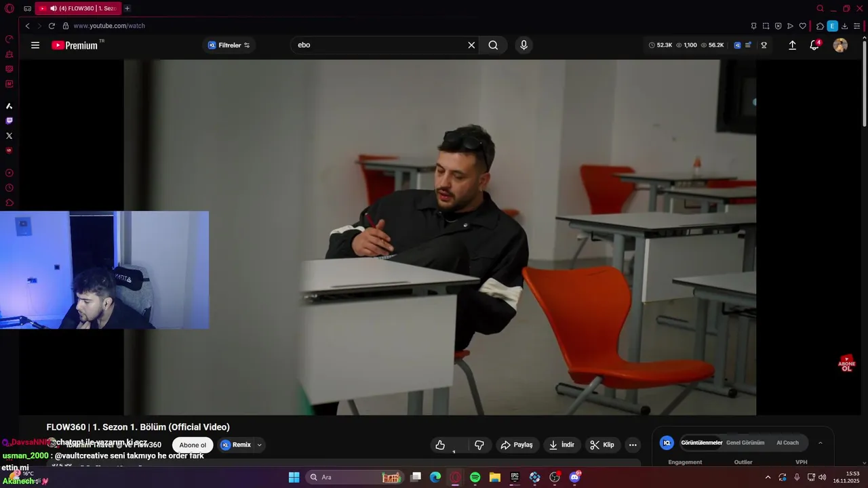Click the video player frame
The width and height of the screenshot is (868, 488).
pos(439,237)
